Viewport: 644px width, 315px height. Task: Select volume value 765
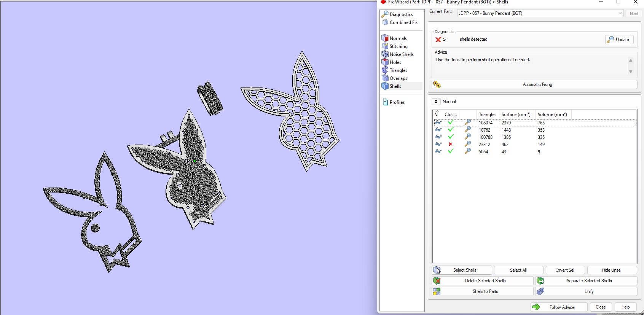(x=541, y=123)
